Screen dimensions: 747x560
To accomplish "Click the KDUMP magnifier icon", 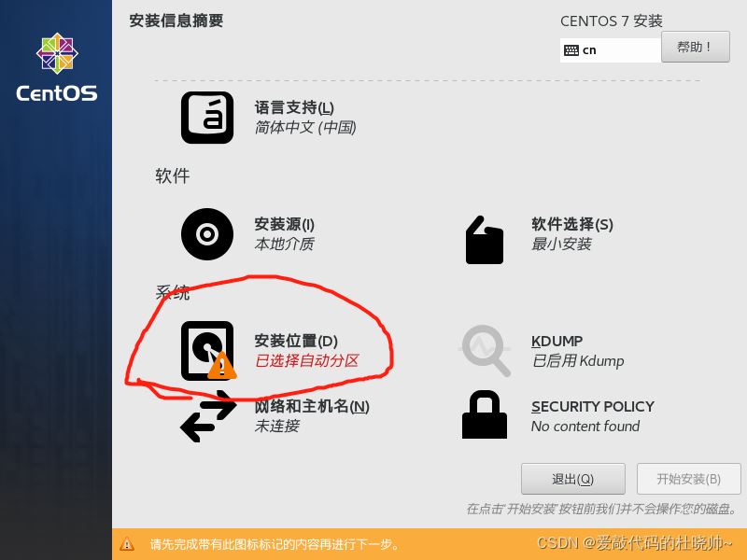I will [486, 351].
